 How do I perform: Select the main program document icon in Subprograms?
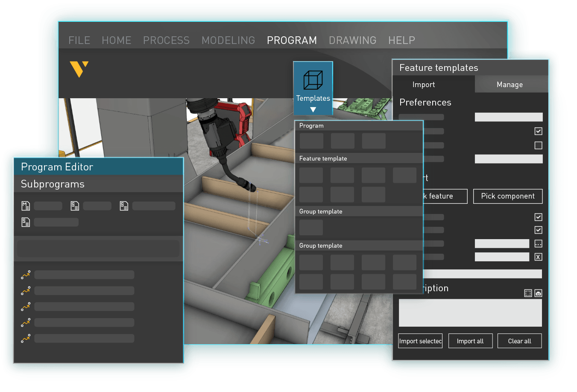[25, 205]
